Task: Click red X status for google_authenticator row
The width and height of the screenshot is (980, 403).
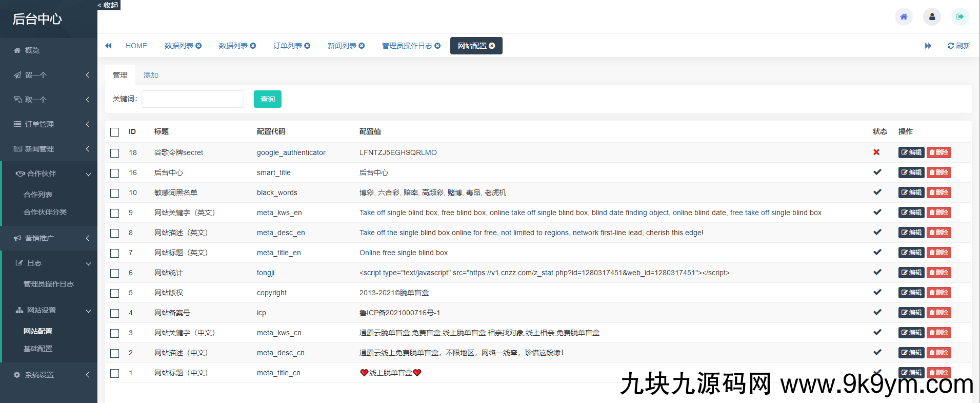Action: [876, 152]
